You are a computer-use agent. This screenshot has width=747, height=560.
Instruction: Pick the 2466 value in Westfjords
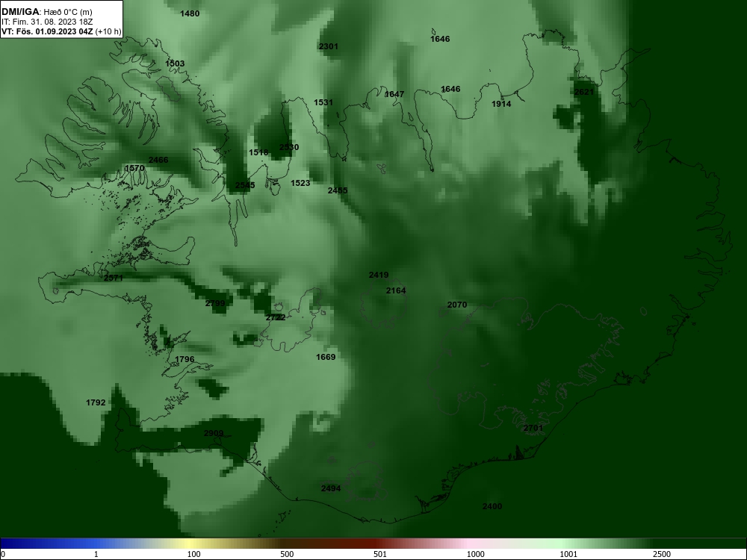point(158,160)
